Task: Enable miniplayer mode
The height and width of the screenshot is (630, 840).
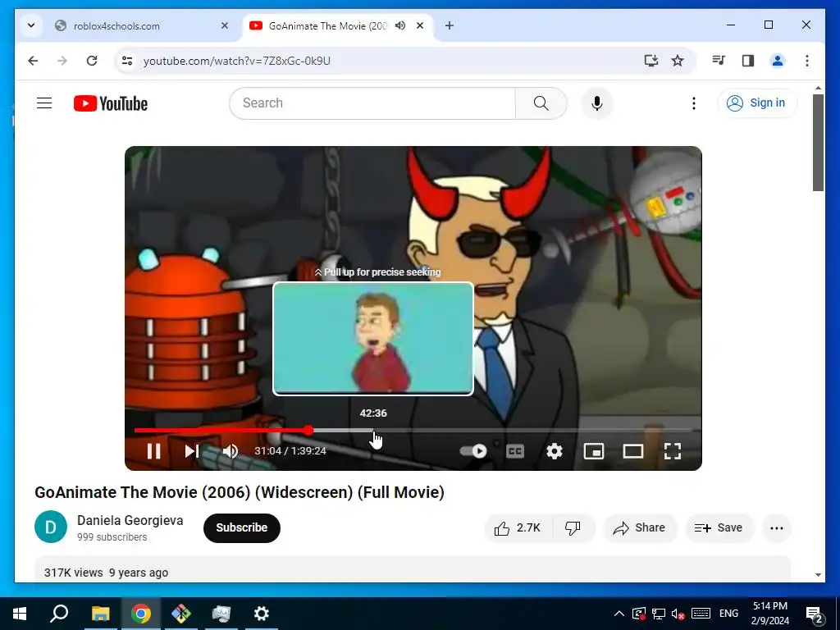Action: [594, 451]
